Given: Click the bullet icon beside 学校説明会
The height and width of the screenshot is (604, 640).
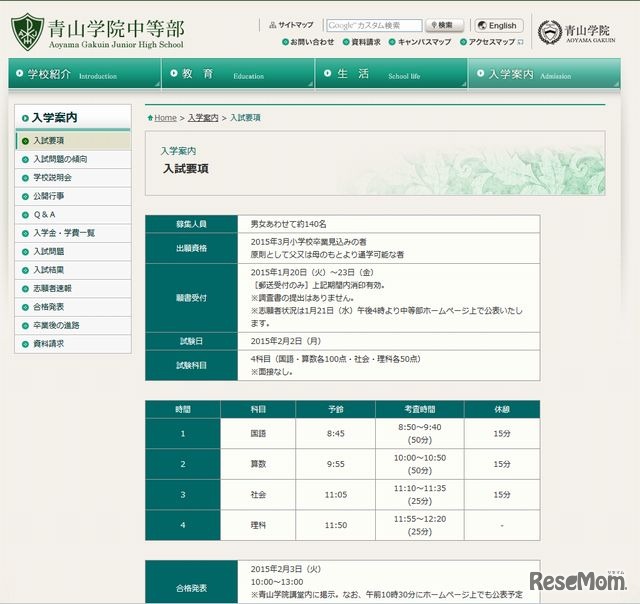Looking at the screenshot, I should click(x=25, y=178).
